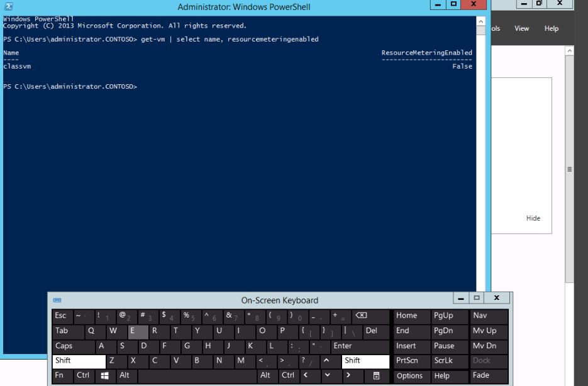This screenshot has height=386, width=588.
Task: Tap the Enter key on keyboard
Action: (x=360, y=346)
